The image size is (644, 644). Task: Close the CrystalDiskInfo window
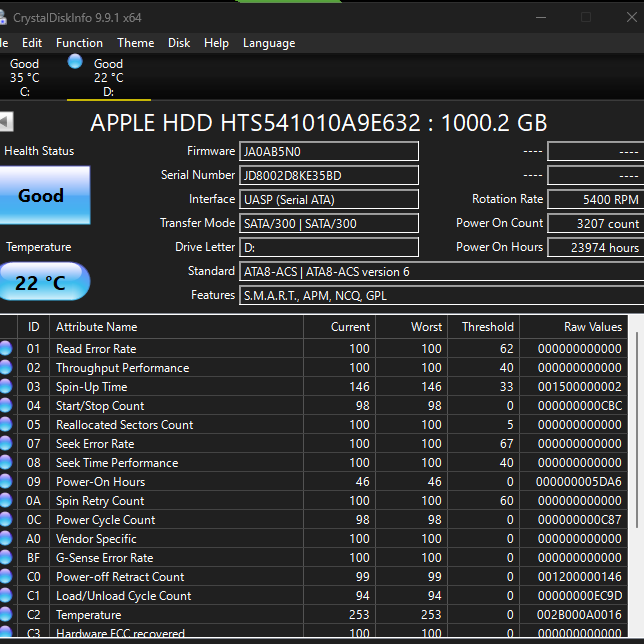632,17
